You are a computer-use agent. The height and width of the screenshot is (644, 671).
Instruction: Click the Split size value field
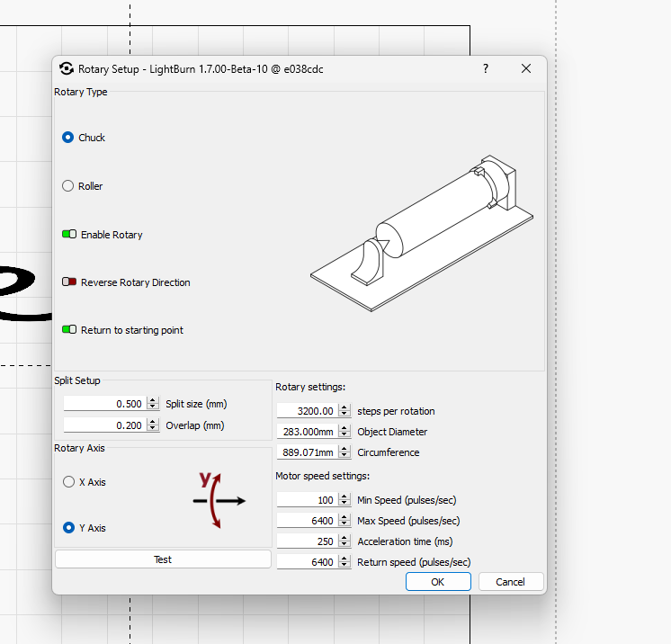tap(105, 404)
